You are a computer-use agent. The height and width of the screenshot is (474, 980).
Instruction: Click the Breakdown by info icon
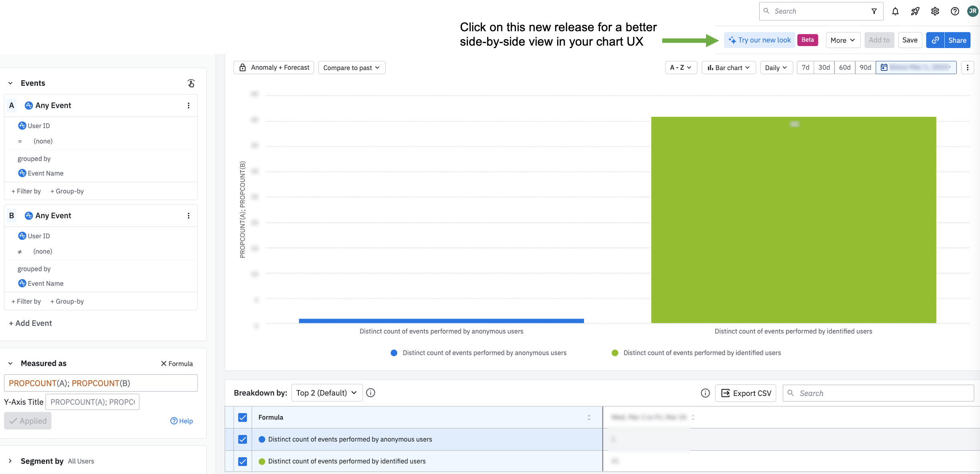click(371, 393)
